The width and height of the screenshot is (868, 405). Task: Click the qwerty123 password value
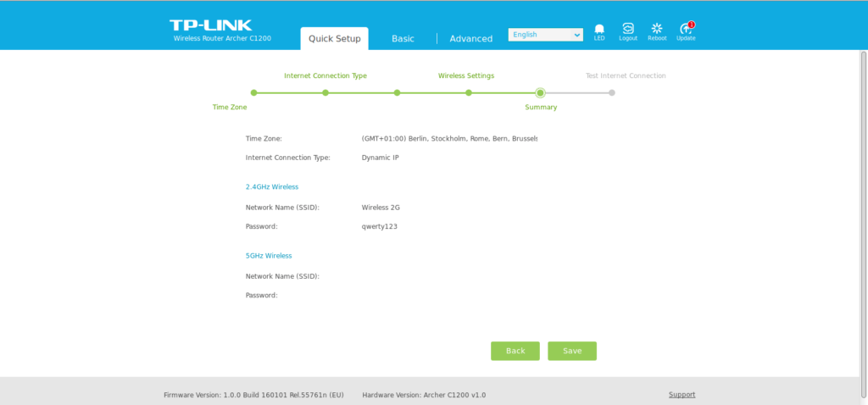[379, 226]
